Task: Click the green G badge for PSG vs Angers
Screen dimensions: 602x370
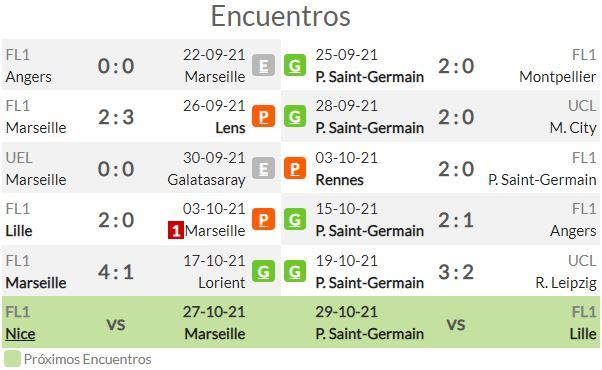Action: click(295, 219)
